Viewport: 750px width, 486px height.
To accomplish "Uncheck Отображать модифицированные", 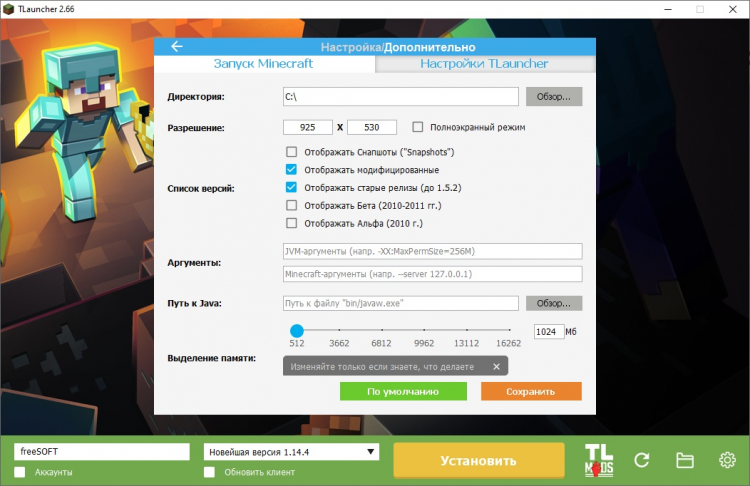I will pyautogui.click(x=291, y=170).
